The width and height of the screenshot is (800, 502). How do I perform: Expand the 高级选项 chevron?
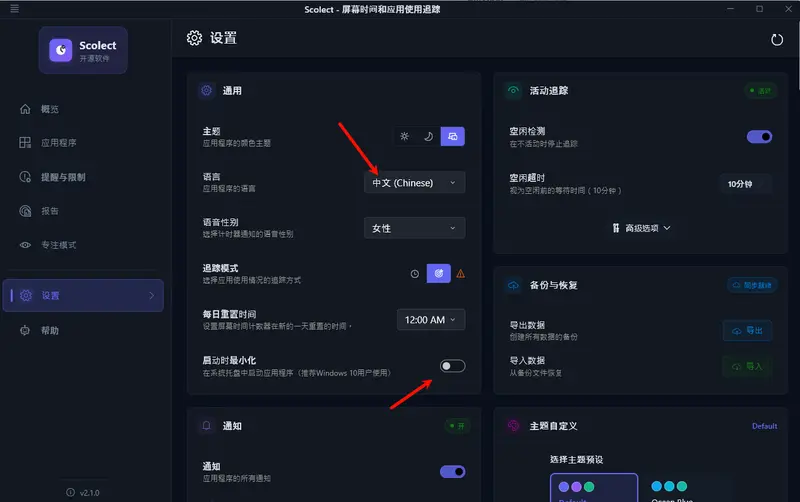(x=667, y=228)
